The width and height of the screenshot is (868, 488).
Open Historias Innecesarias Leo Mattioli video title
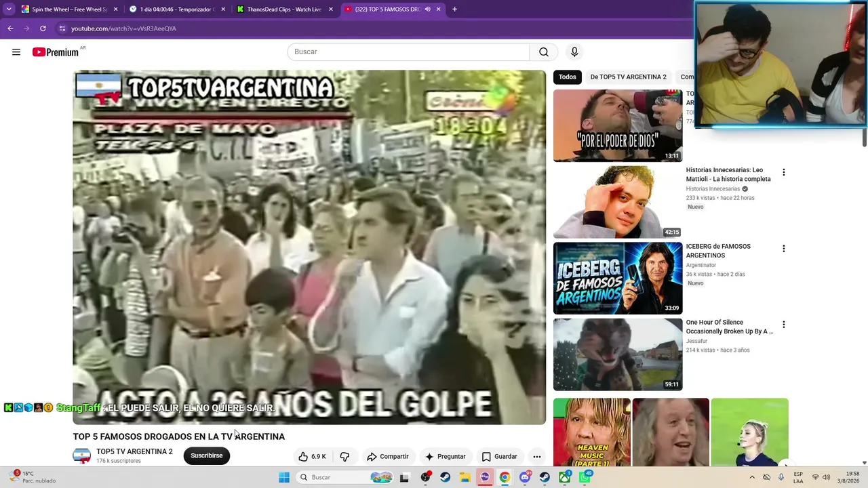728,174
